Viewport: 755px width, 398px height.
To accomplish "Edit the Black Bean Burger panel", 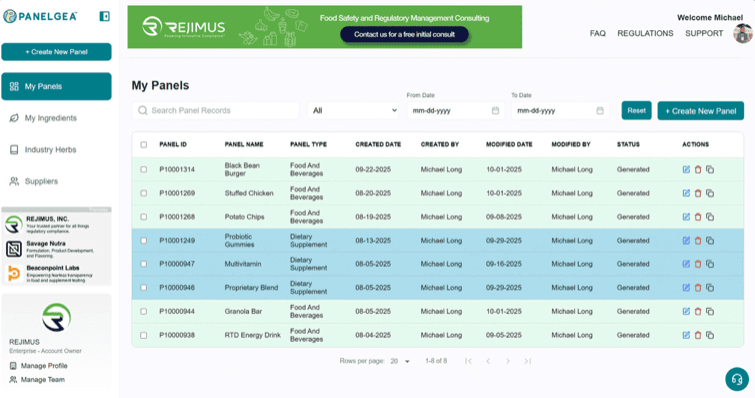I will (686, 169).
